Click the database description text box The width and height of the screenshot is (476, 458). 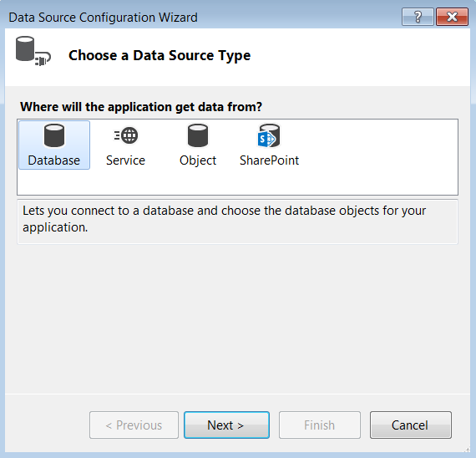coord(237,221)
